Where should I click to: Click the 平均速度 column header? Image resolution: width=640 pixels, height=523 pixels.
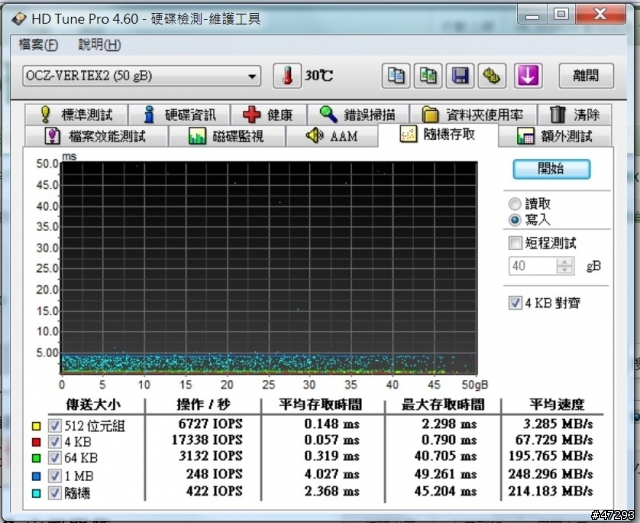coord(557,405)
